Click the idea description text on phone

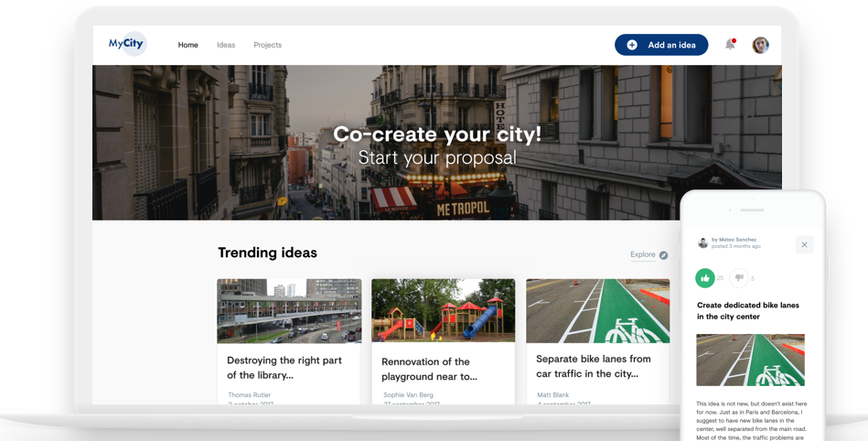751,421
